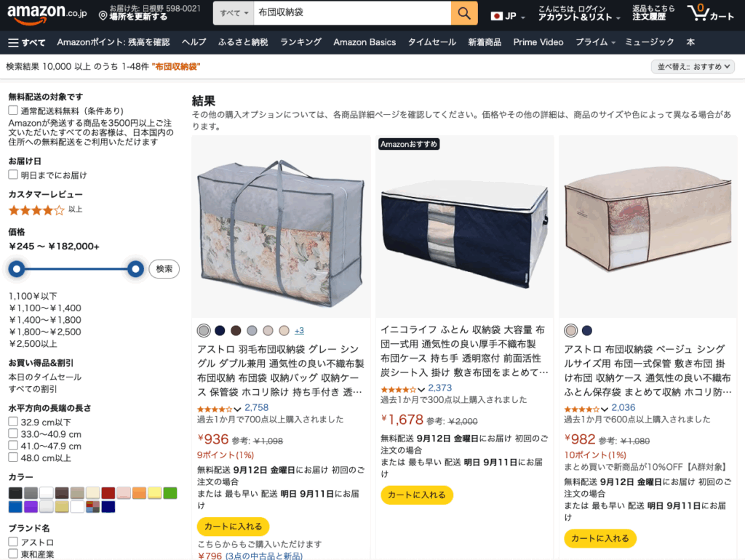Go to タイムセール in navigation bar

point(431,42)
